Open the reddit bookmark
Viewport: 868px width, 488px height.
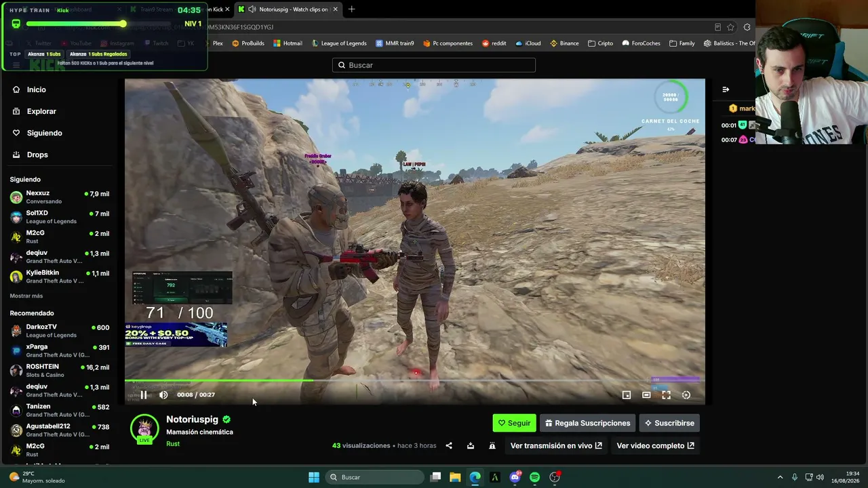[494, 43]
